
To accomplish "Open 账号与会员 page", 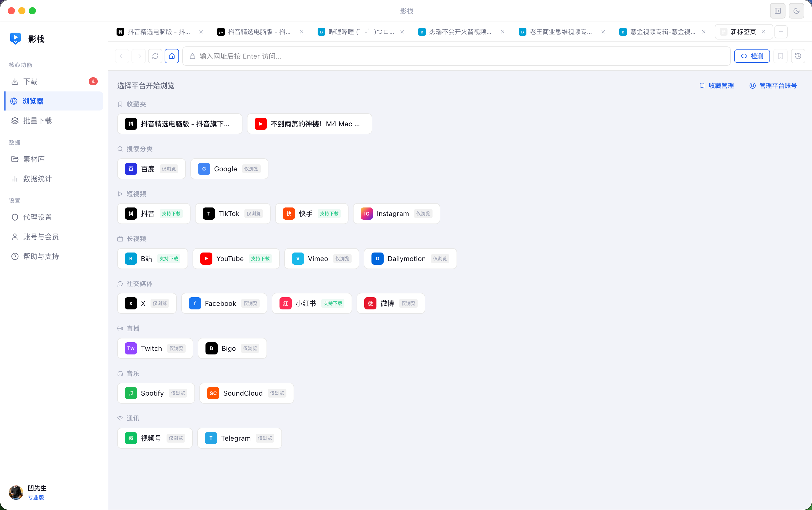I will coord(54,237).
